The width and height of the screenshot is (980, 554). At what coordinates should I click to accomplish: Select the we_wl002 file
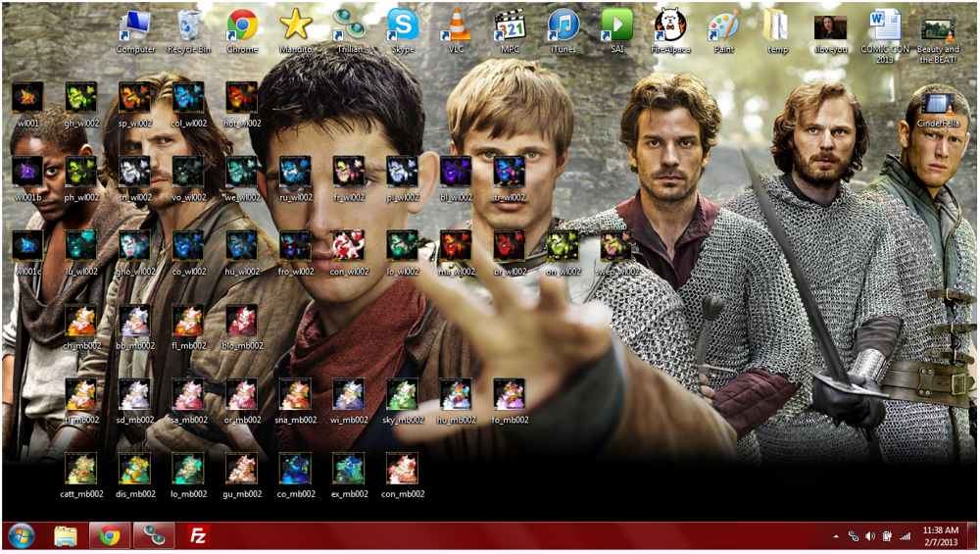[242, 179]
